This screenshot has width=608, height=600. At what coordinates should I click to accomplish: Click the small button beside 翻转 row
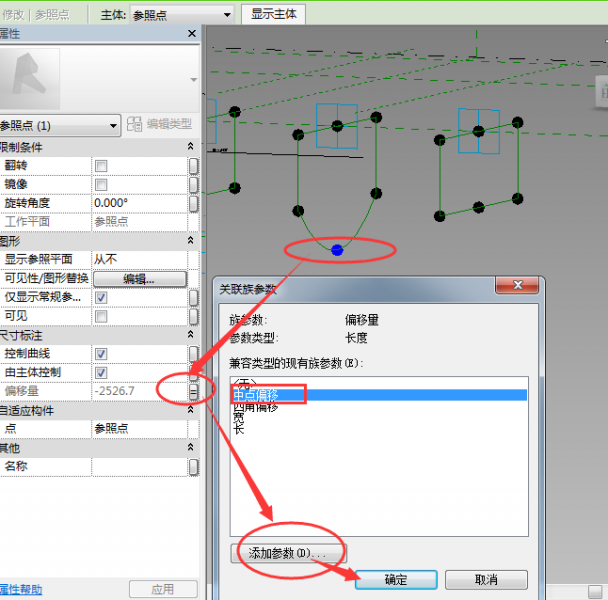(194, 165)
